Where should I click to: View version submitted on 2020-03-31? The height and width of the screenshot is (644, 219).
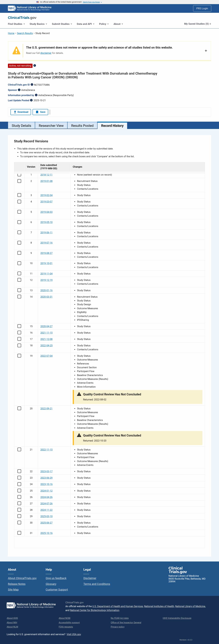click(46, 297)
